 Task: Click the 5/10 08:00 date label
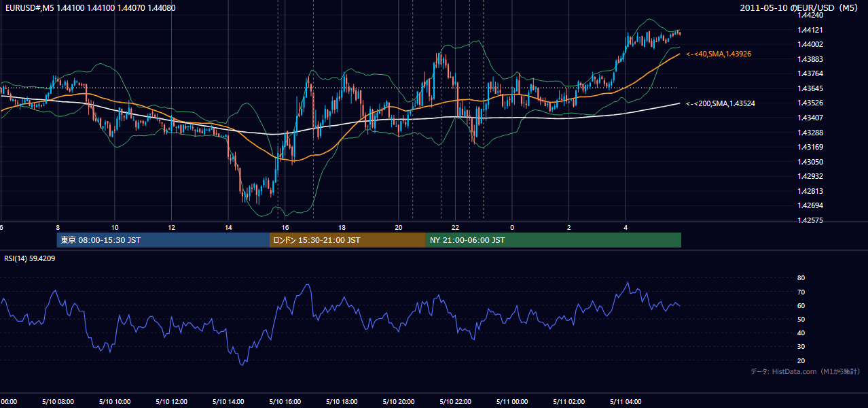(x=57, y=401)
